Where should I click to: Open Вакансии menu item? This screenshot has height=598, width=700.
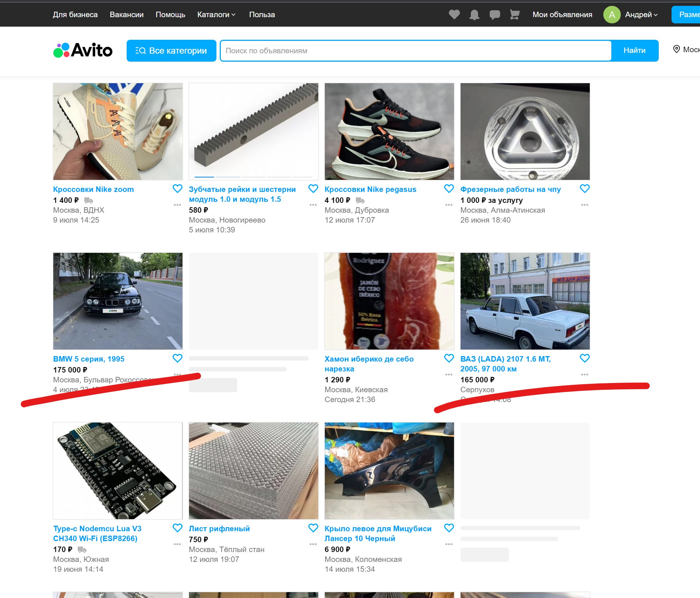click(127, 15)
